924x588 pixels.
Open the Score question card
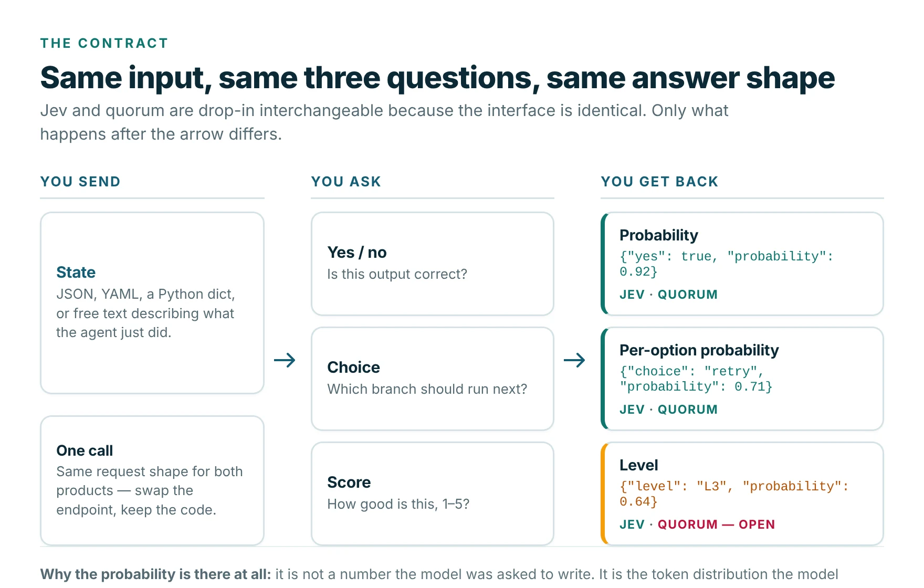(x=433, y=493)
